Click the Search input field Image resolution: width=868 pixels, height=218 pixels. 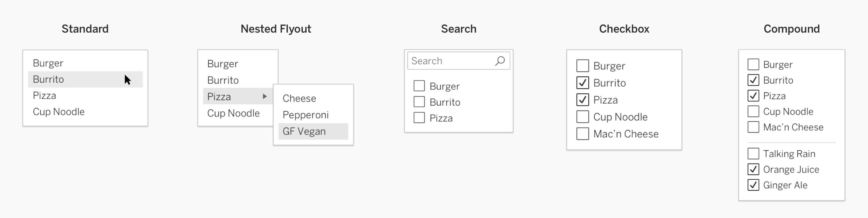[445, 60]
